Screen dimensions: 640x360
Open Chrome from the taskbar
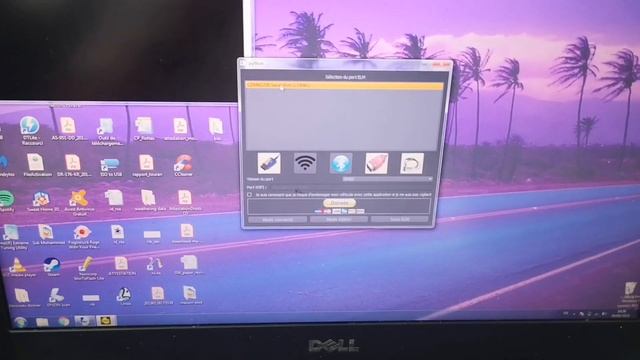tap(63, 322)
